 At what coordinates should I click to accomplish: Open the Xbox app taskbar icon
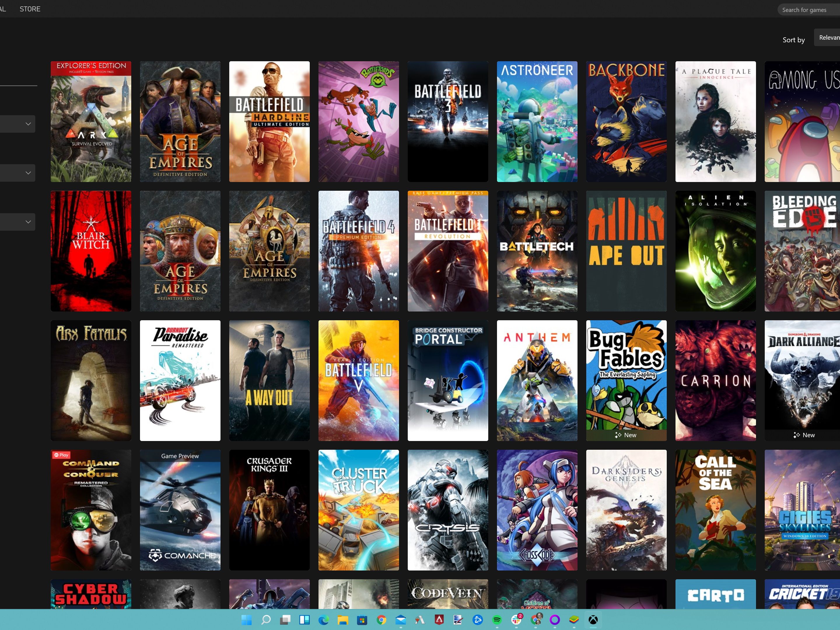[593, 620]
